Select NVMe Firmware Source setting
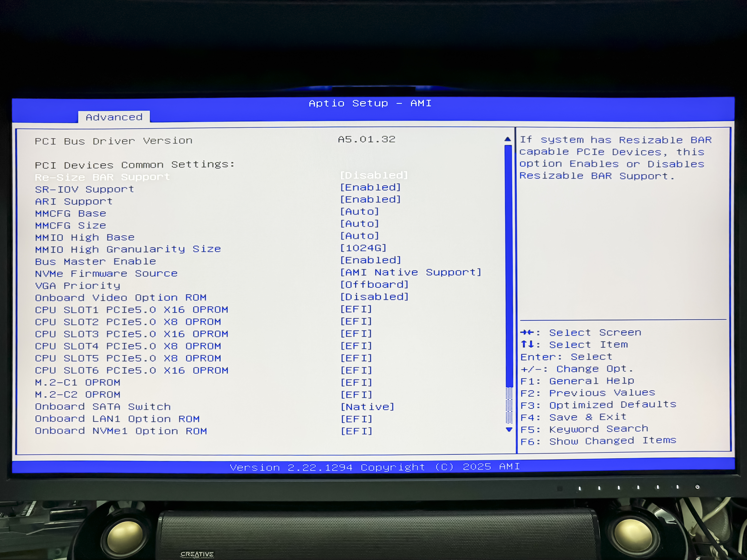This screenshot has height=560, width=747. coord(106,274)
